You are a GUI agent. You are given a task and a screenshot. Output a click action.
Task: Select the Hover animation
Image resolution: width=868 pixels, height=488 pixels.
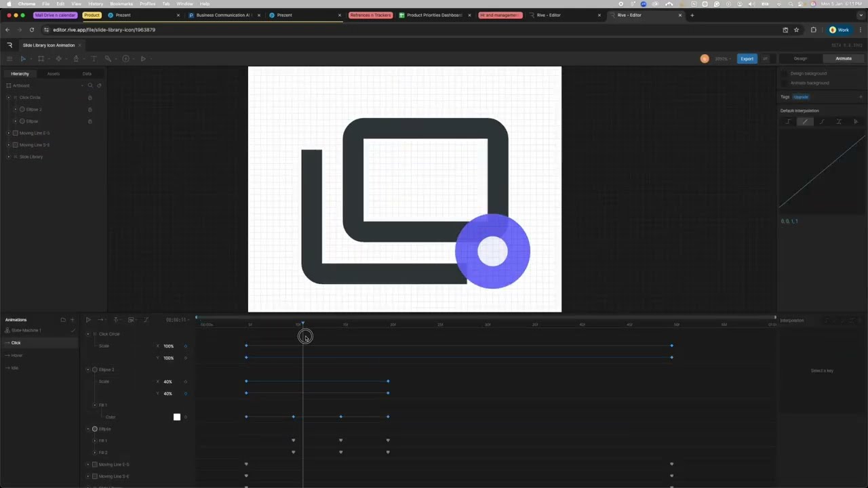pyautogui.click(x=17, y=355)
